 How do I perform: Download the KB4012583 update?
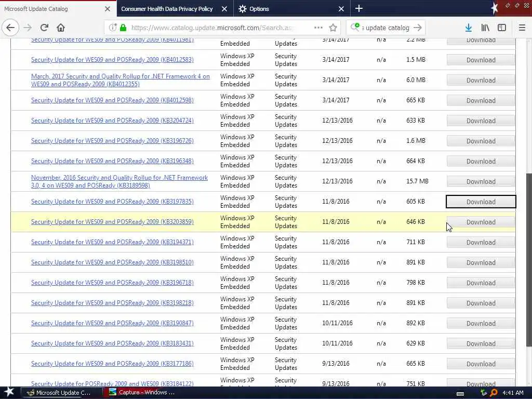(481, 60)
